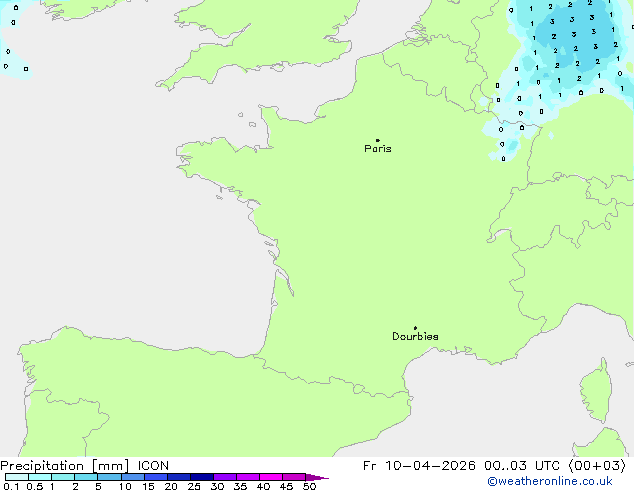
Task: Open the weatheronline.co.uk link
Action: [550, 481]
